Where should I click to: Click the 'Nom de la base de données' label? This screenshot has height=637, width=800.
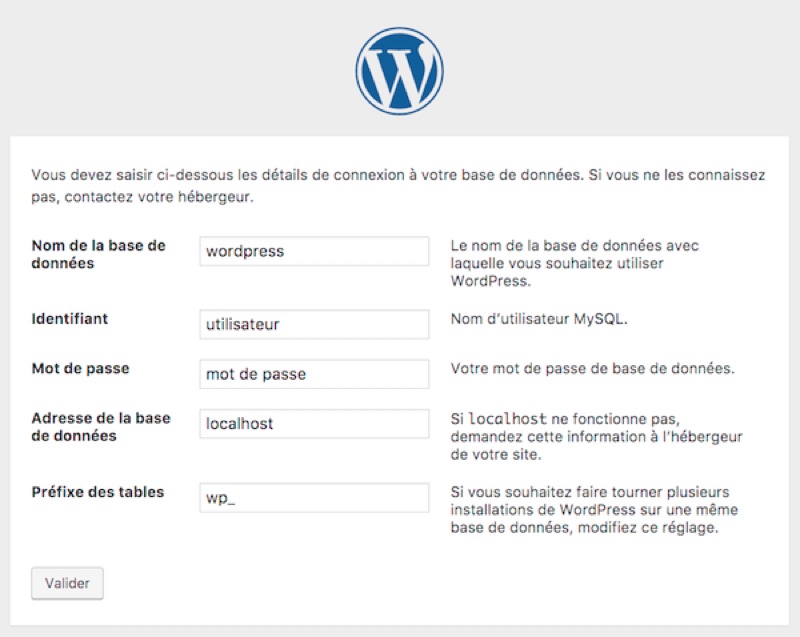(x=98, y=254)
